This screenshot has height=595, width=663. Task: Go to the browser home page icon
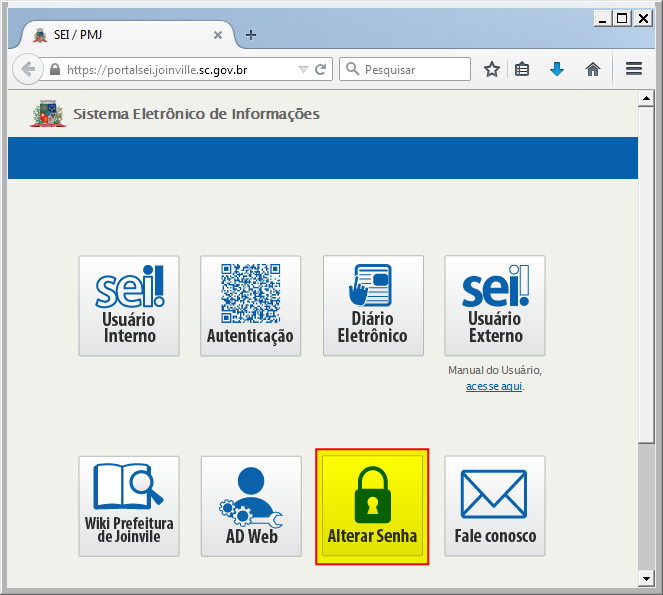[593, 69]
